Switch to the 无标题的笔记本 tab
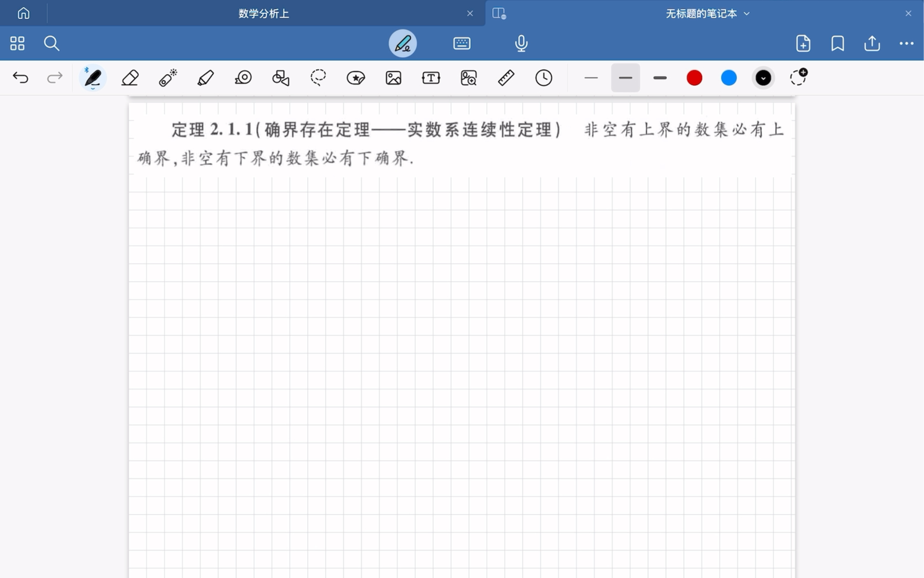Screen dimensions: 924x578 click(701, 13)
